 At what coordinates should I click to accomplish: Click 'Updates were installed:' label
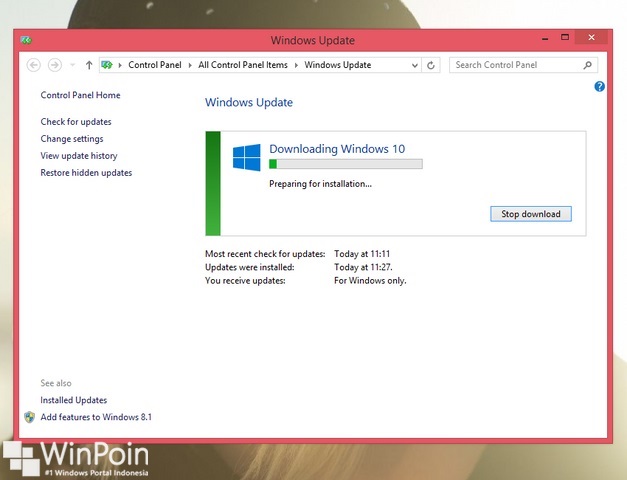(x=250, y=267)
